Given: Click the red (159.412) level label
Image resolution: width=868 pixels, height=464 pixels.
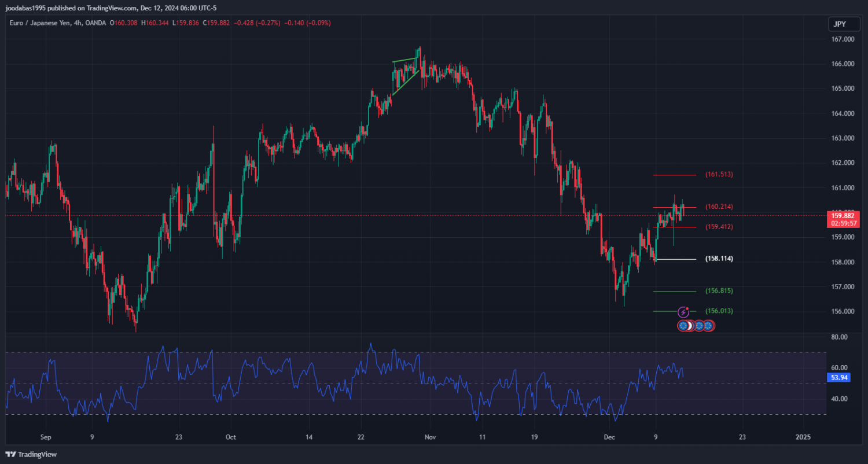Looking at the screenshot, I should (x=719, y=227).
